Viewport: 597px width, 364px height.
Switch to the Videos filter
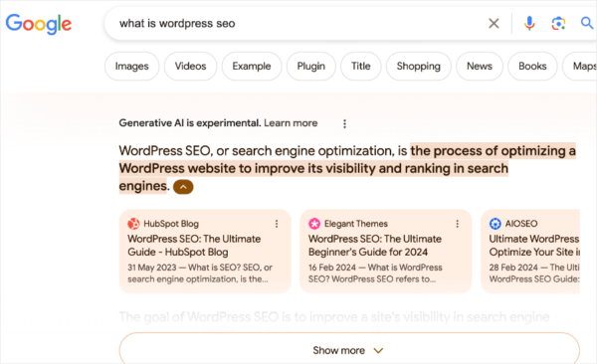(x=190, y=67)
